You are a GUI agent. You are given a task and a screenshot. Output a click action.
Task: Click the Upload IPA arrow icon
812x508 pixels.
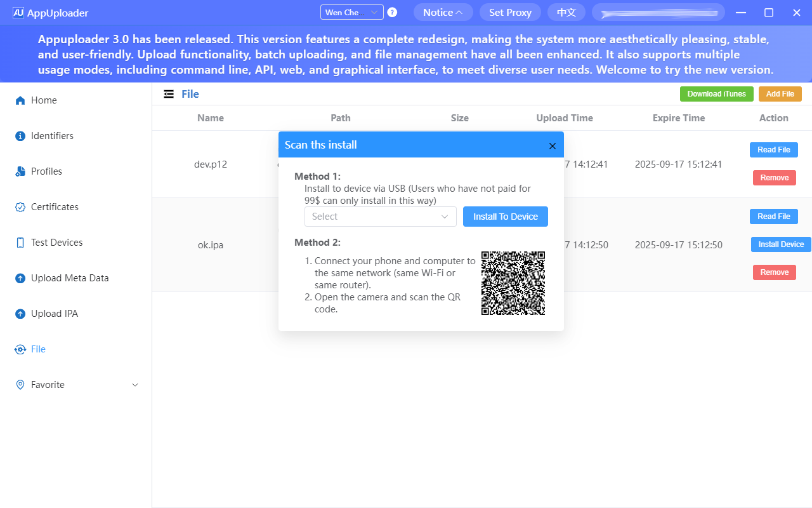tap(20, 314)
